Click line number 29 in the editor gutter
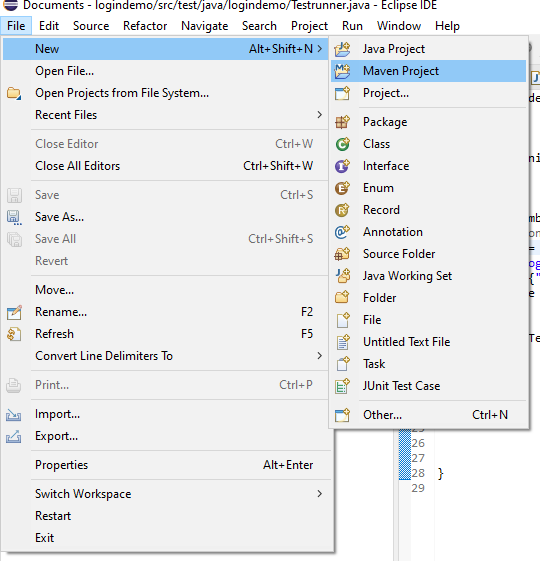This screenshot has width=540, height=561. coord(418,488)
